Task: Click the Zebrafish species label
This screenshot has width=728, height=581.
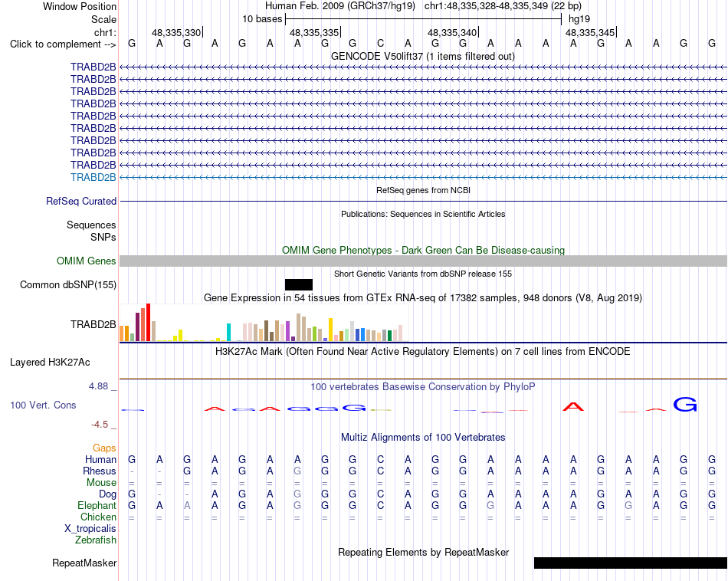Action: [x=96, y=540]
